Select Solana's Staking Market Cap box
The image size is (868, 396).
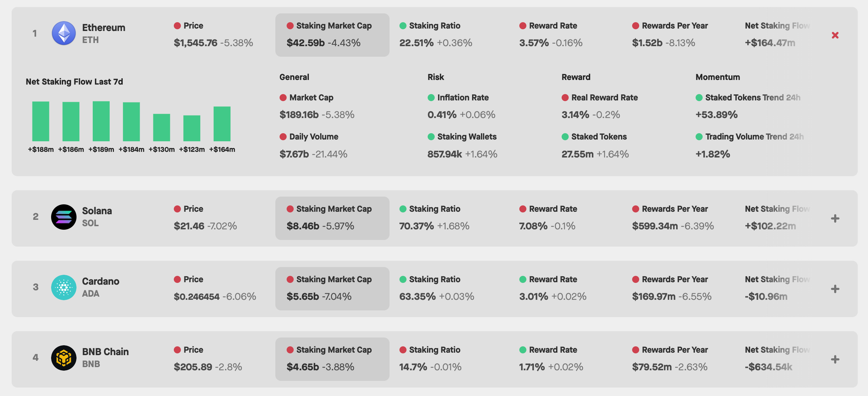tap(332, 218)
